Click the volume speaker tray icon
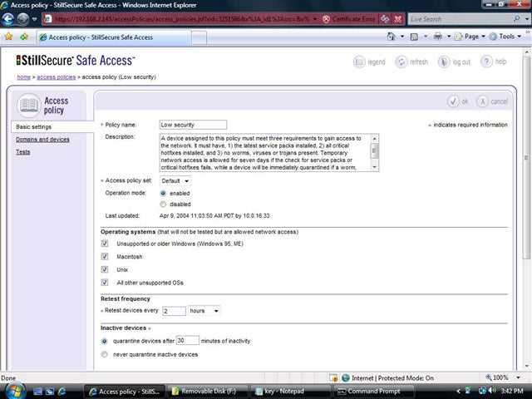532x399 pixels. [x=492, y=391]
